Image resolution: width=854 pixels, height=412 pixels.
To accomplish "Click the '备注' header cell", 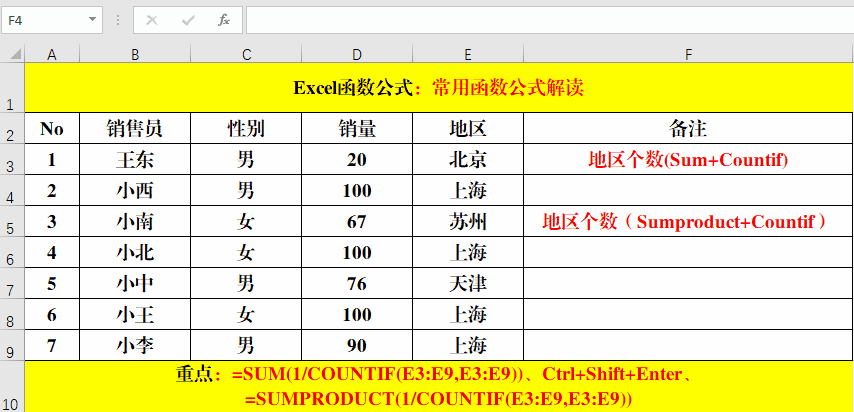I will [x=688, y=129].
